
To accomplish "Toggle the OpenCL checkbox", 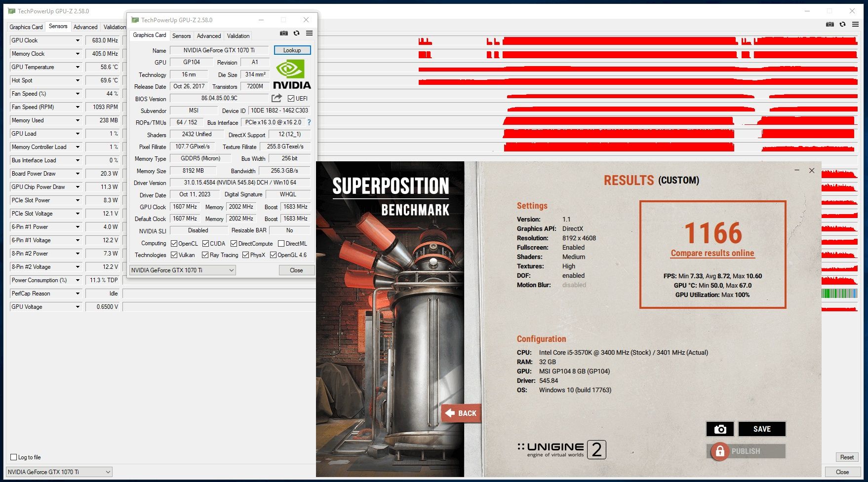I will pos(174,244).
